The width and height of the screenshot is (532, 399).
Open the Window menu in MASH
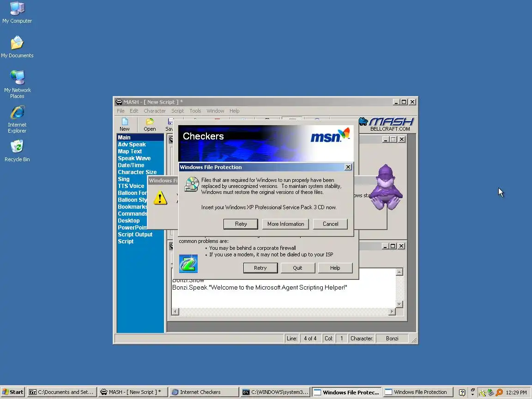pyautogui.click(x=216, y=111)
